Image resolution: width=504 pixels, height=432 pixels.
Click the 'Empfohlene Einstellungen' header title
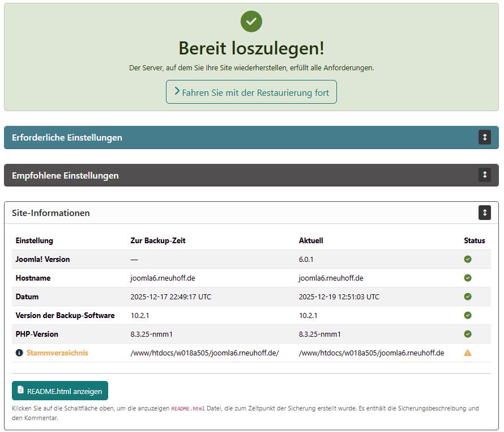click(65, 175)
